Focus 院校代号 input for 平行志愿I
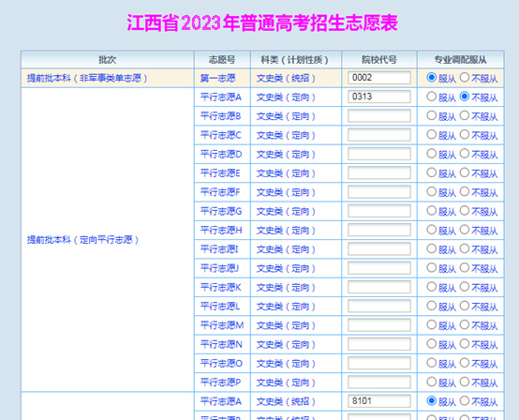Screen dimensions: 519x420 379,248
